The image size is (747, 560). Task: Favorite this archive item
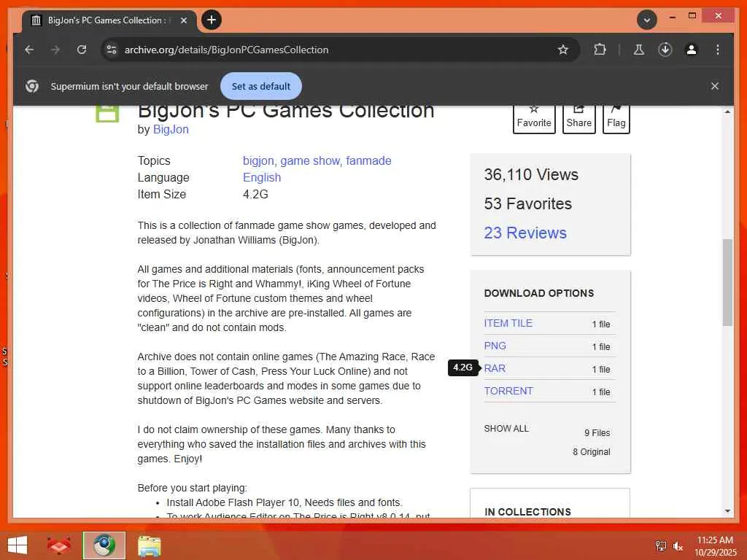(x=534, y=119)
